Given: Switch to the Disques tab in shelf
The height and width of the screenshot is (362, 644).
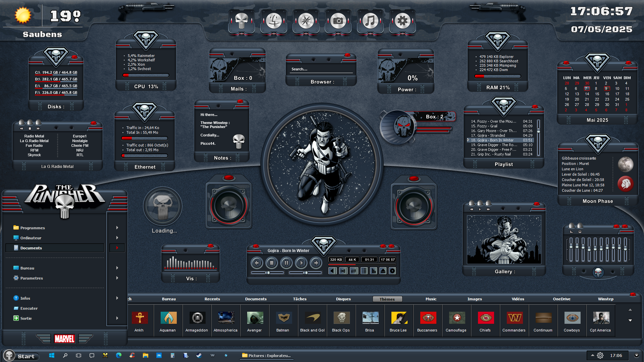Looking at the screenshot, I should [343, 299].
